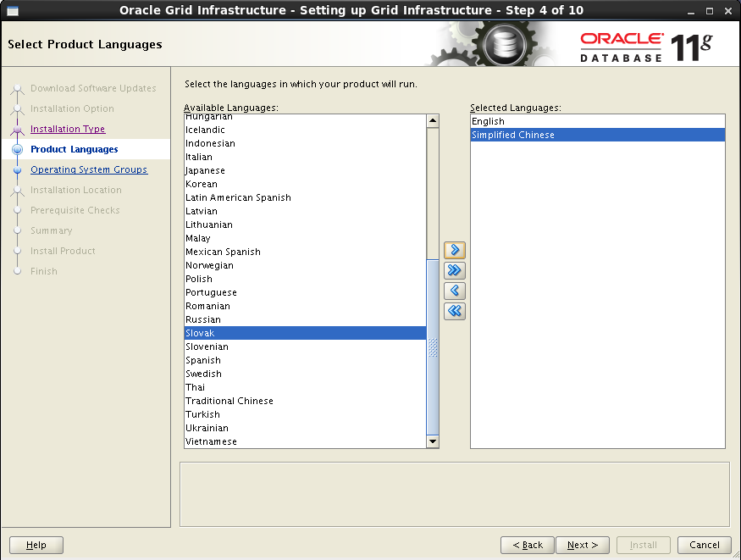Select Icelandic in Available Languages
The image size is (741, 560).
point(305,130)
